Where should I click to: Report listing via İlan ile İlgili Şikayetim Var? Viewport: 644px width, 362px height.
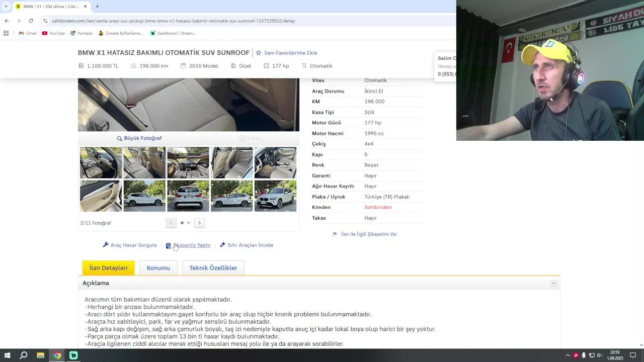pos(365,234)
